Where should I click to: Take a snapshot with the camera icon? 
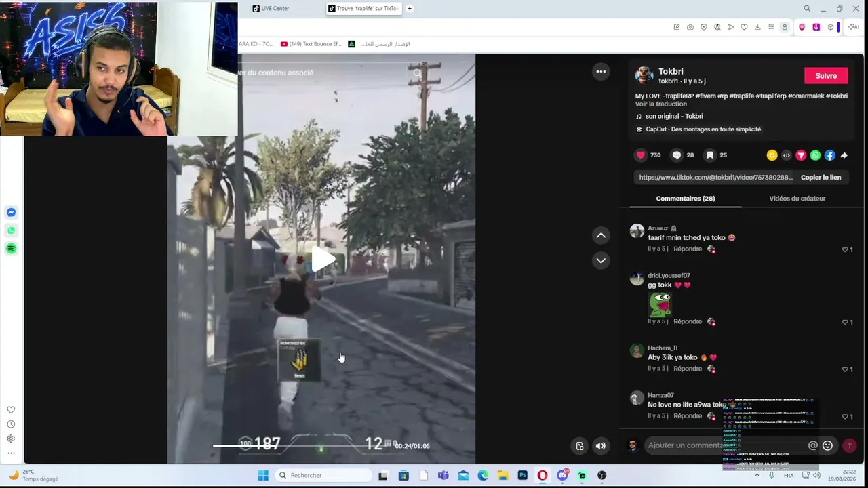click(x=690, y=27)
